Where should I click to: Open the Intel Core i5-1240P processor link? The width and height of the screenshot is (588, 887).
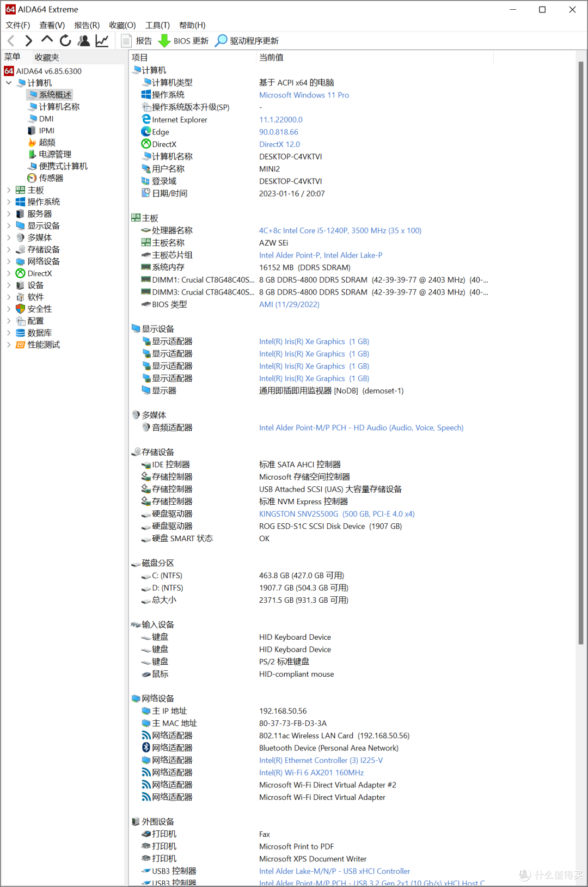(340, 230)
